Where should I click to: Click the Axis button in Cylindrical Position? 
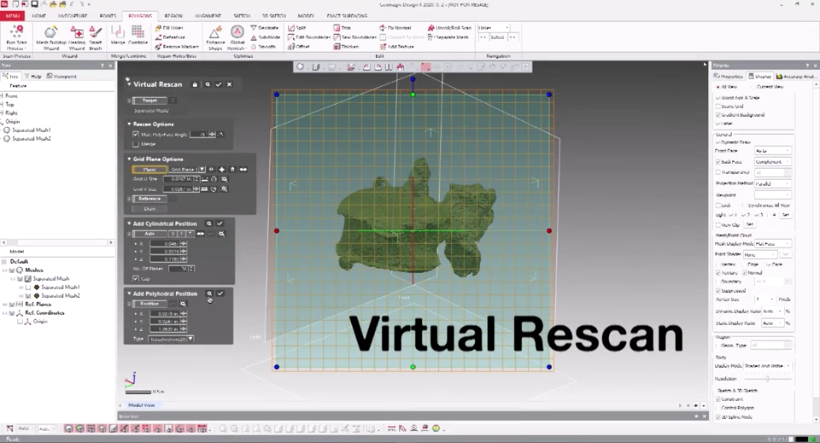click(x=150, y=234)
